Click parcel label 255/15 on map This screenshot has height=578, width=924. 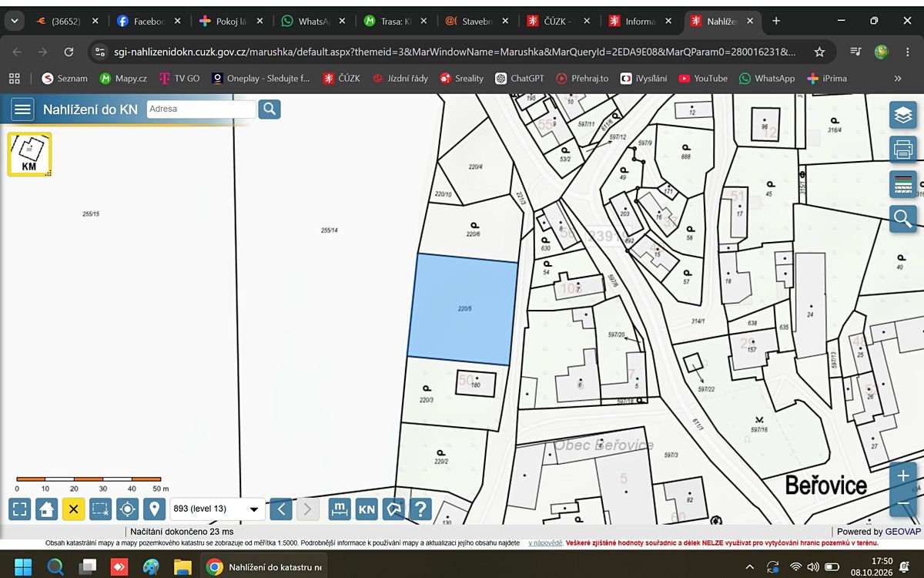pyautogui.click(x=91, y=213)
